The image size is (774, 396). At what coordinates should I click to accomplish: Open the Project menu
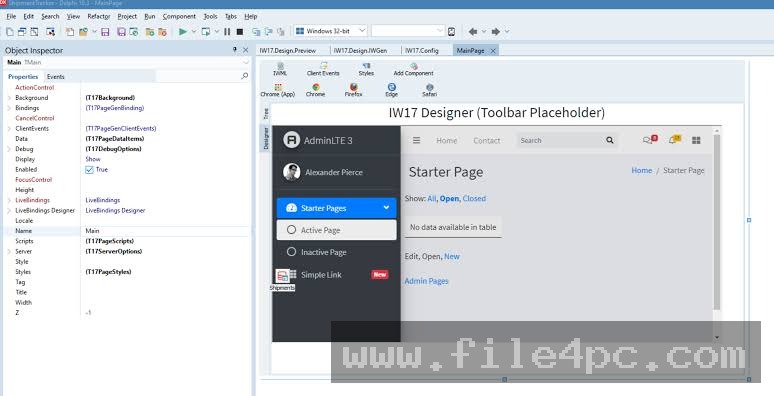click(x=127, y=16)
